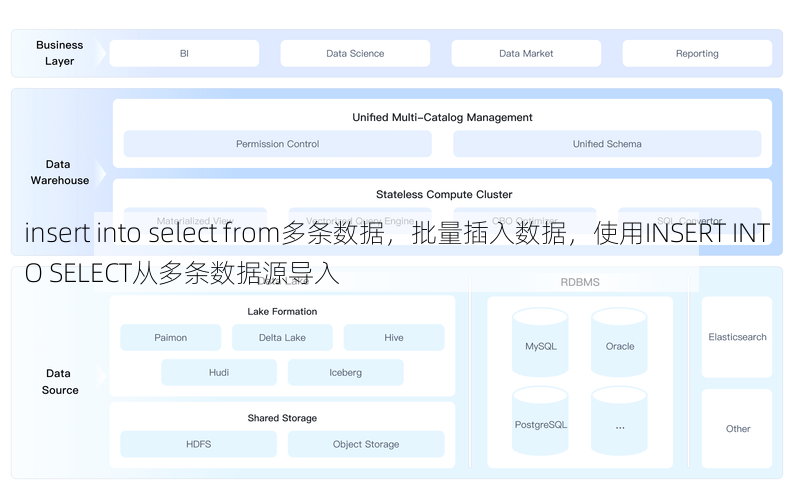Click the Hive box

pyautogui.click(x=394, y=338)
